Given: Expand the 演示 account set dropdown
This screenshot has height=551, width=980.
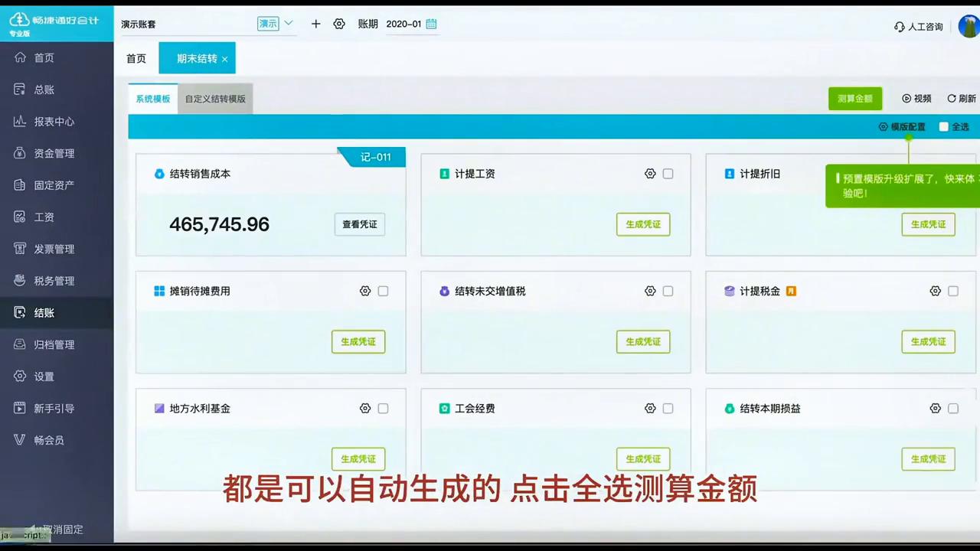Looking at the screenshot, I should (x=276, y=24).
